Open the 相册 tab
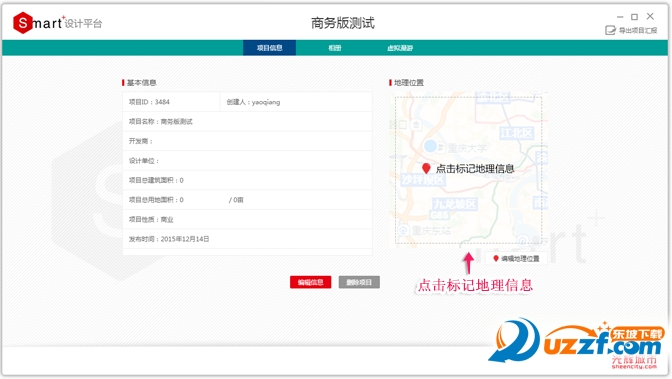672x379 pixels. point(335,48)
